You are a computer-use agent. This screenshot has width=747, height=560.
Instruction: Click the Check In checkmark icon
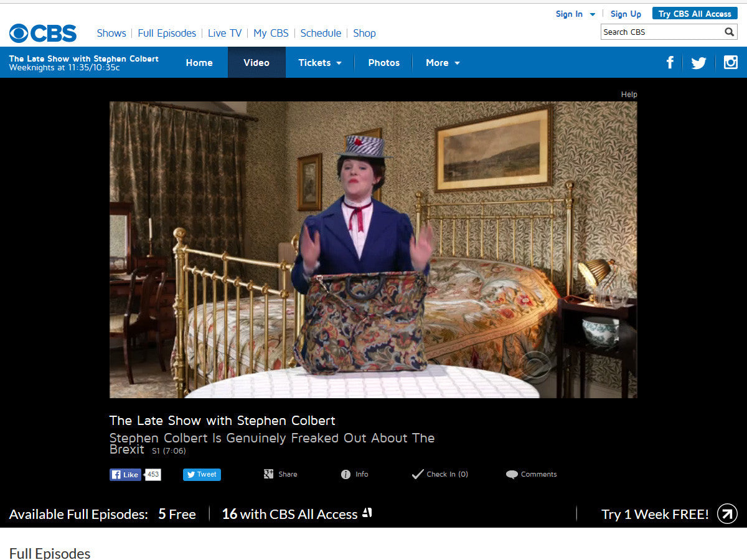417,474
